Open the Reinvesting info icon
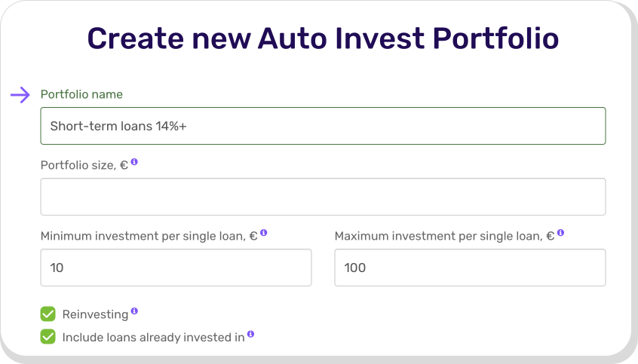 coord(134,311)
